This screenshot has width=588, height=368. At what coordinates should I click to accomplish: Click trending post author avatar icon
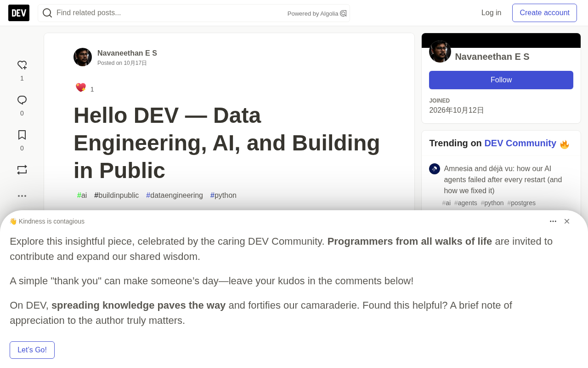tap(435, 169)
